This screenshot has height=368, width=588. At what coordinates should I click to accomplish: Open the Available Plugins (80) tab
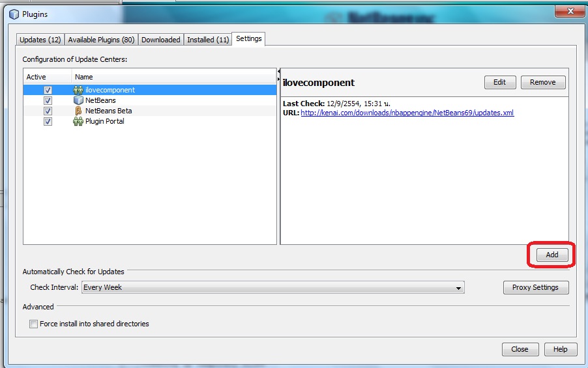[x=101, y=40]
